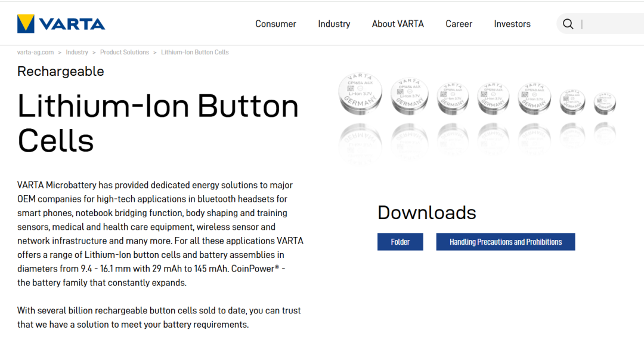The width and height of the screenshot is (644, 345).
Task: Go to varta-ag.com breadcrumb link
Action: pyautogui.click(x=35, y=52)
